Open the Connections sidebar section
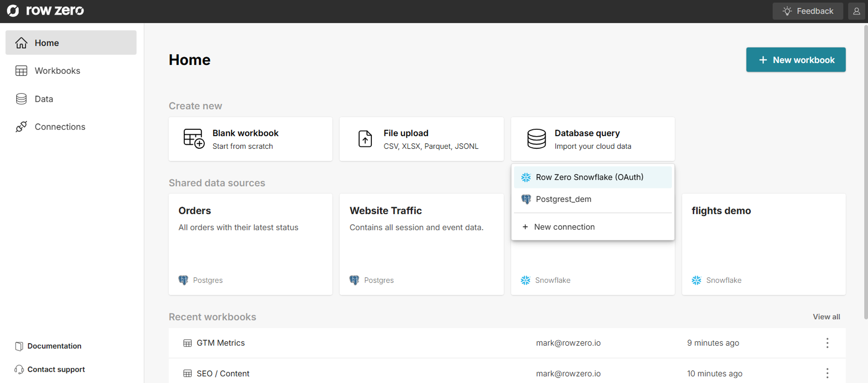This screenshot has height=383, width=868. point(60,127)
